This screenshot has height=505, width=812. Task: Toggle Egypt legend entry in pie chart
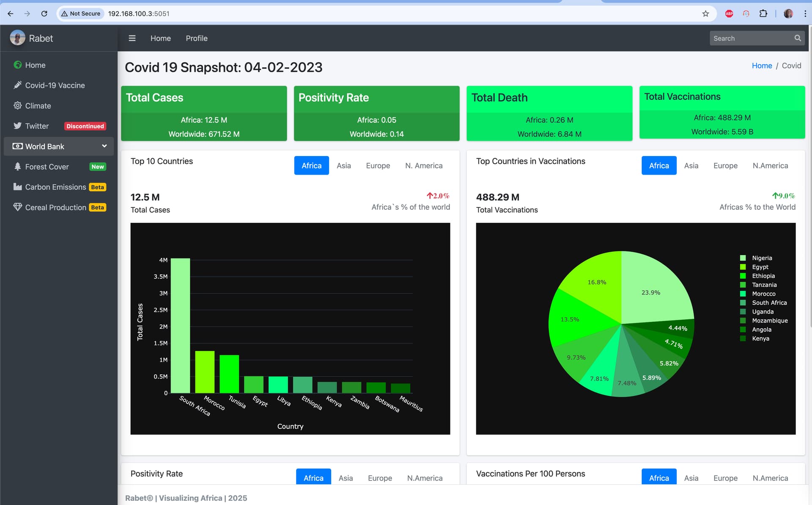pos(760,267)
